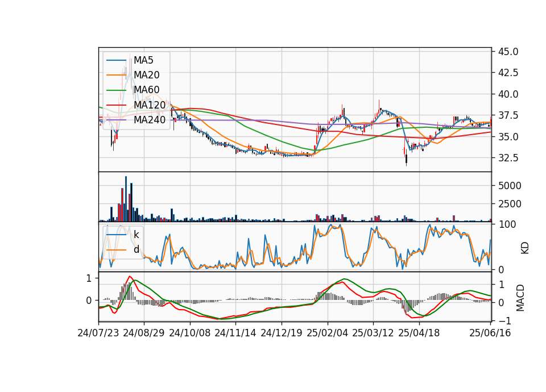Click the MA120 legend label

[150, 105]
